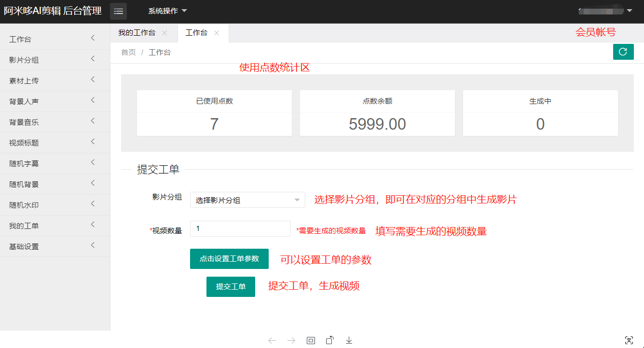Image resolution: width=644 pixels, height=348 pixels.
Task: Click the 点击设置工单参数 button
Action: (x=229, y=259)
